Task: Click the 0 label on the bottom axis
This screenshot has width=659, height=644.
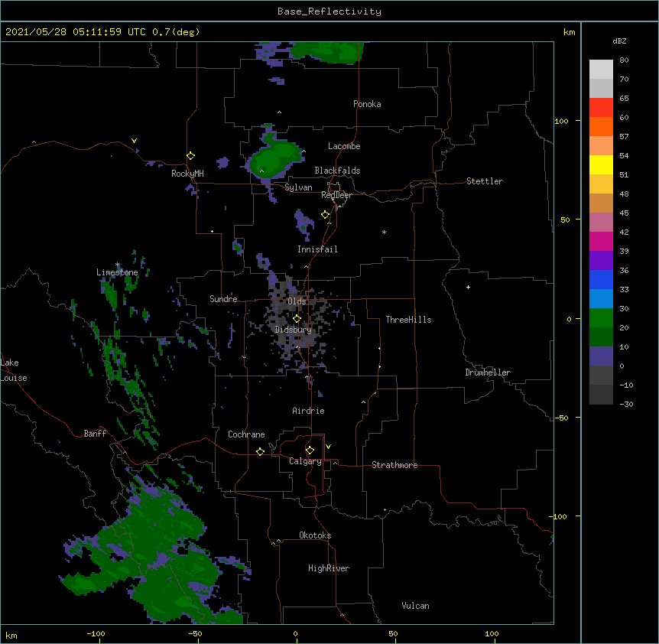Action: [295, 633]
